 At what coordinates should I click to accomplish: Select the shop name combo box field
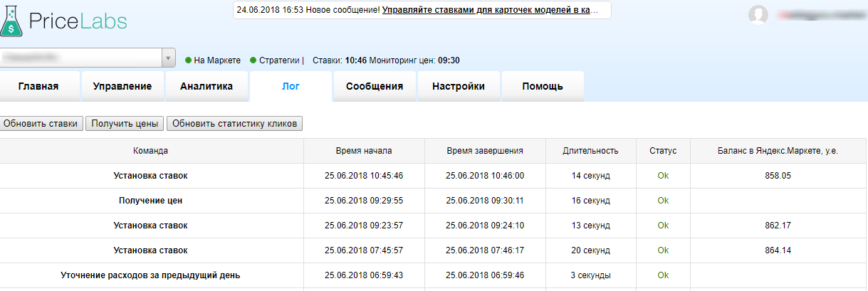click(81, 58)
